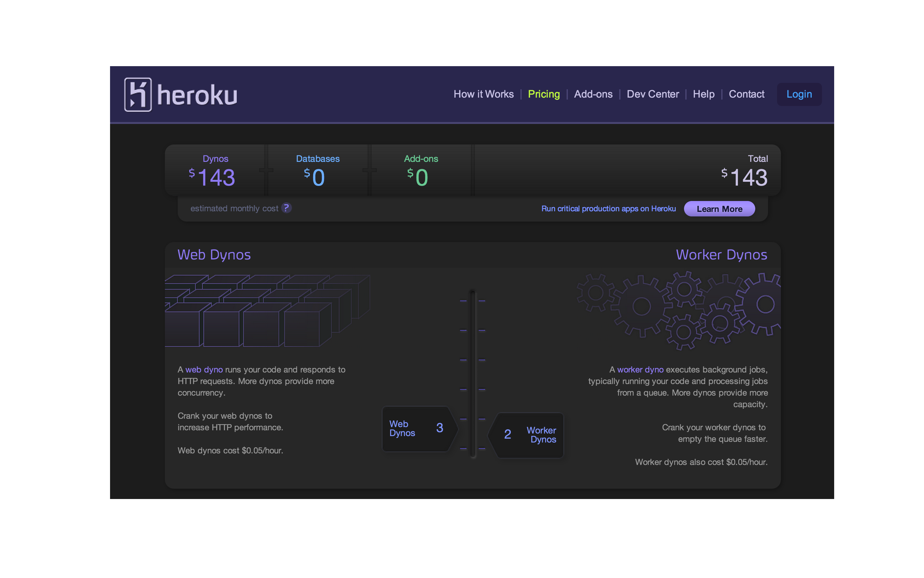Viewport: 924px width, 578px height.
Task: Click the Worker Dynos heading
Action: pos(721,255)
